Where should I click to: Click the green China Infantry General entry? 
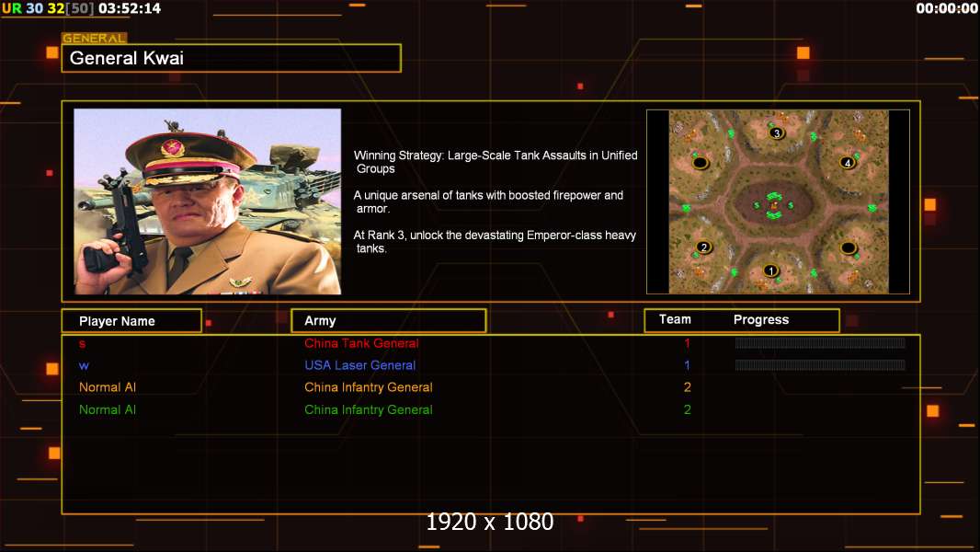368,410
